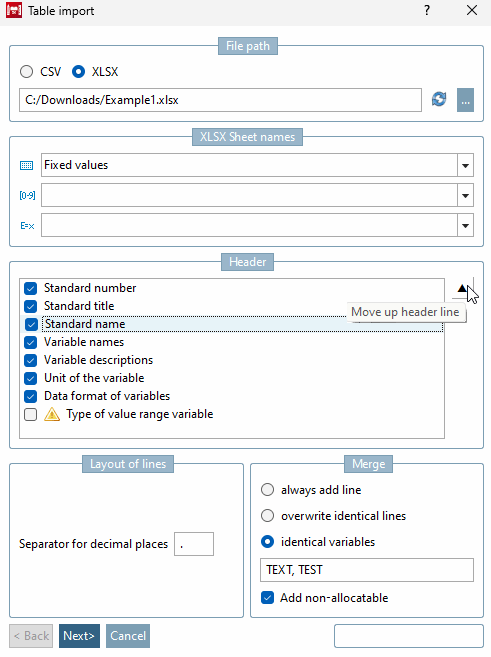The width and height of the screenshot is (491, 657).
Task: Toggle Add non-allocatable checkbox
Action: click(x=267, y=598)
